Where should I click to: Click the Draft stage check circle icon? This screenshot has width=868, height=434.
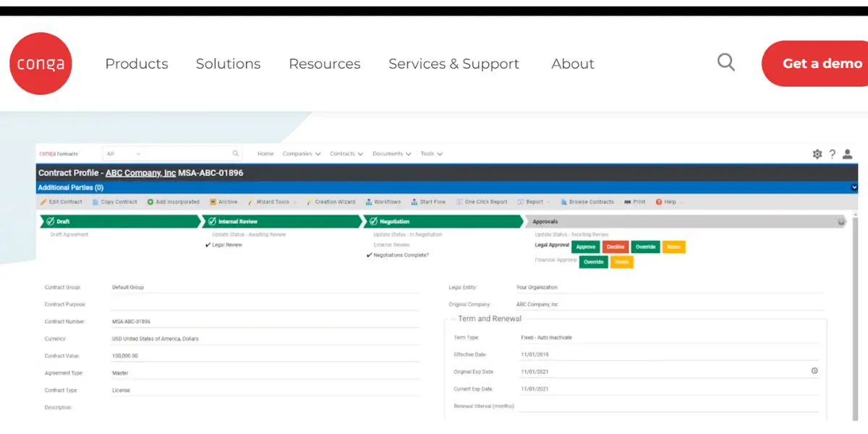(x=49, y=221)
